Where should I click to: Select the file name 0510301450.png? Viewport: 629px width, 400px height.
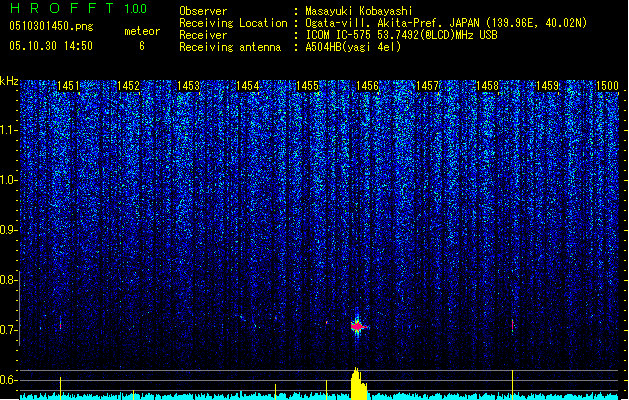click(x=51, y=26)
